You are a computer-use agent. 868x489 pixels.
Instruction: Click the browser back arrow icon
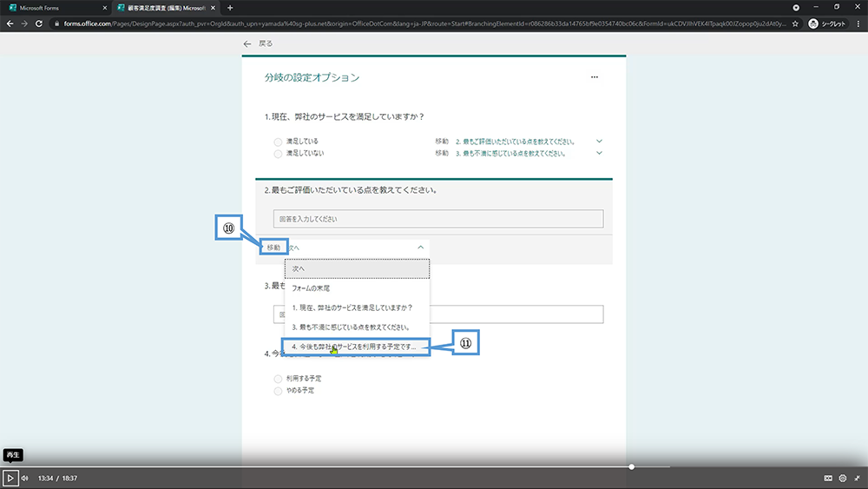[10, 23]
